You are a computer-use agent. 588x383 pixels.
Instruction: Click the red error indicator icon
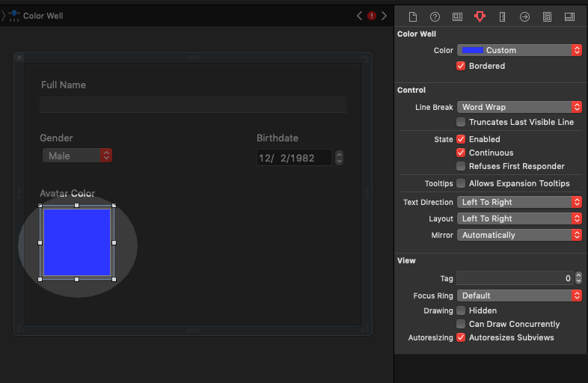(x=372, y=16)
